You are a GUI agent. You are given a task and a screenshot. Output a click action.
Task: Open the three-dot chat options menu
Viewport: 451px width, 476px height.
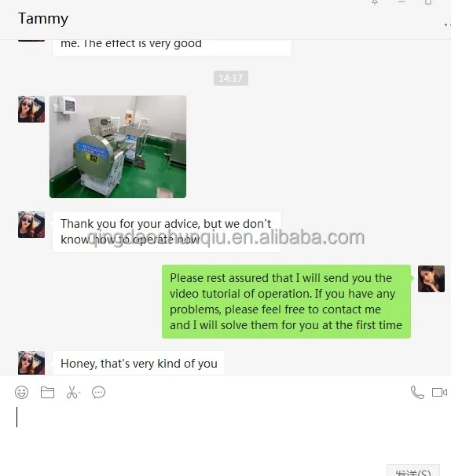point(447,24)
